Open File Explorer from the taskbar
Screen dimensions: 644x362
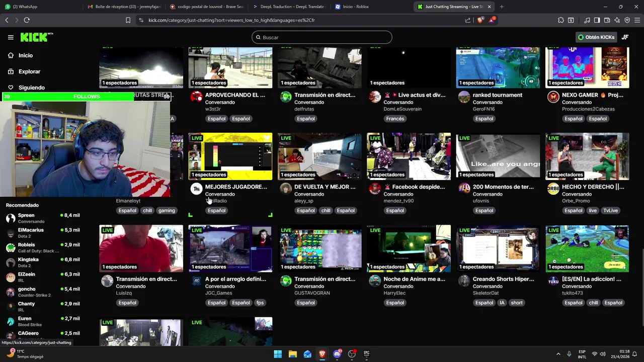pyautogui.click(x=293, y=354)
